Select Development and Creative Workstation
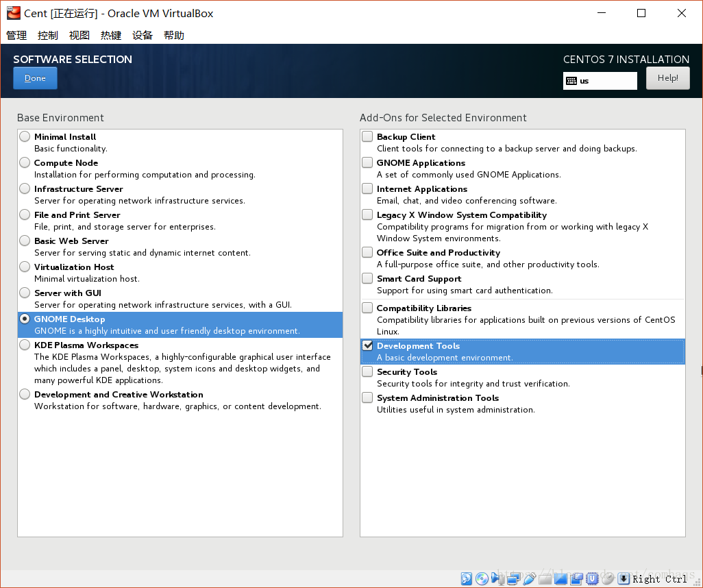Screen dimensions: 703x588 click(25, 394)
